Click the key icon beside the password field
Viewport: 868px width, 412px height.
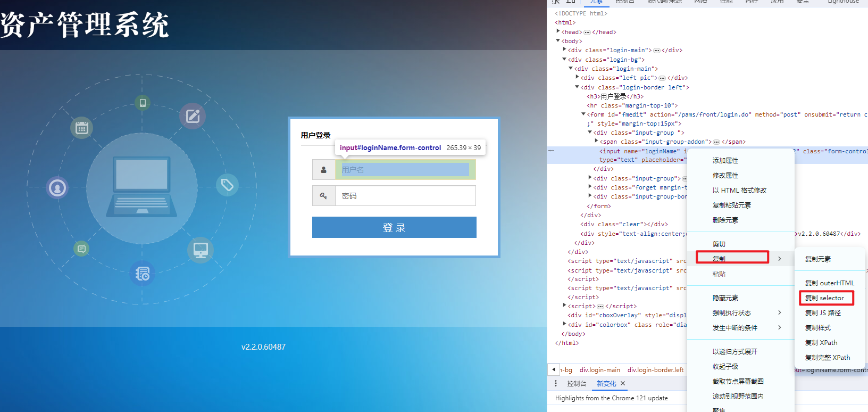click(323, 196)
